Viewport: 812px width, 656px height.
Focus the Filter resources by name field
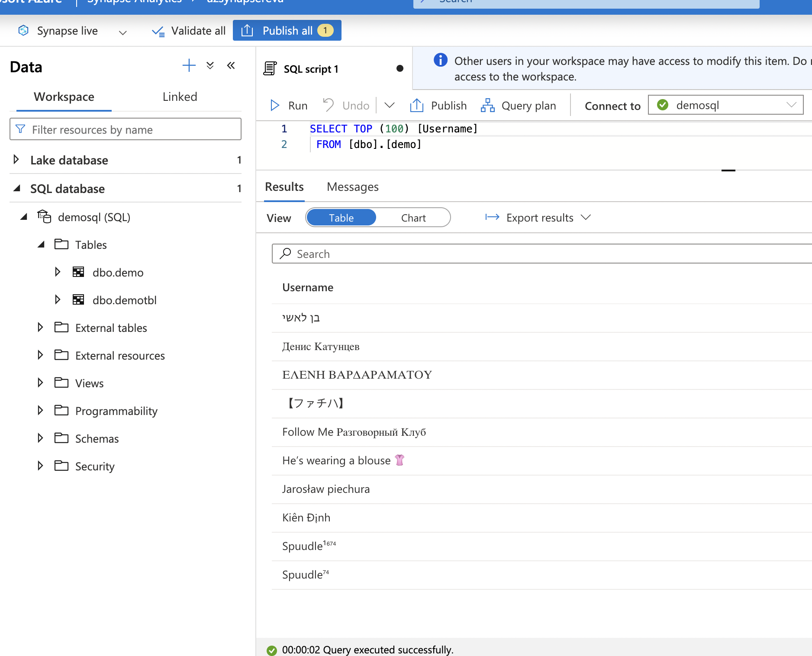[x=126, y=129]
